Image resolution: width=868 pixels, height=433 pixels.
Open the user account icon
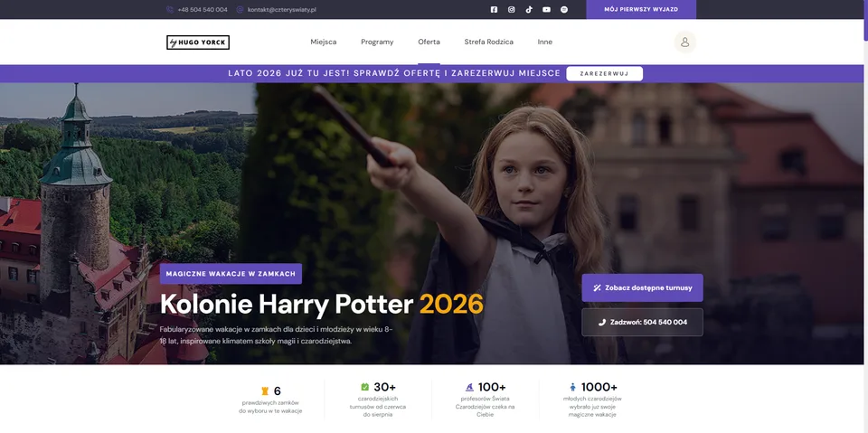pos(684,42)
